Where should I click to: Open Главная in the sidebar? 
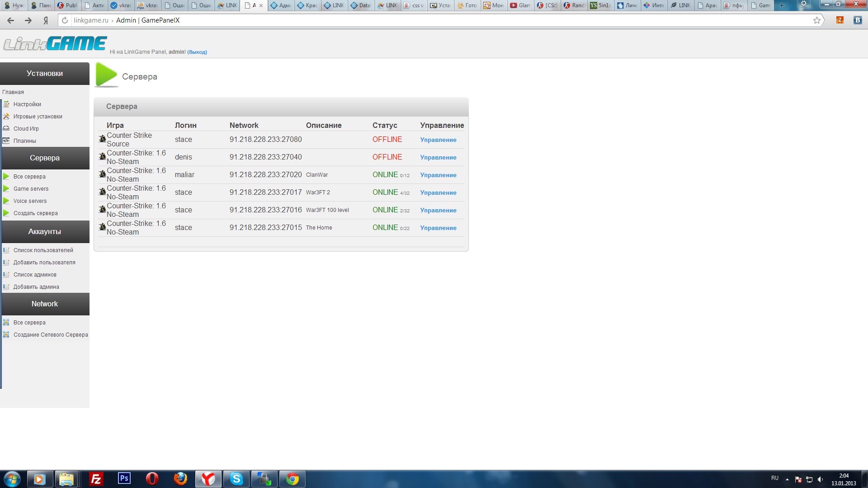[x=13, y=92]
